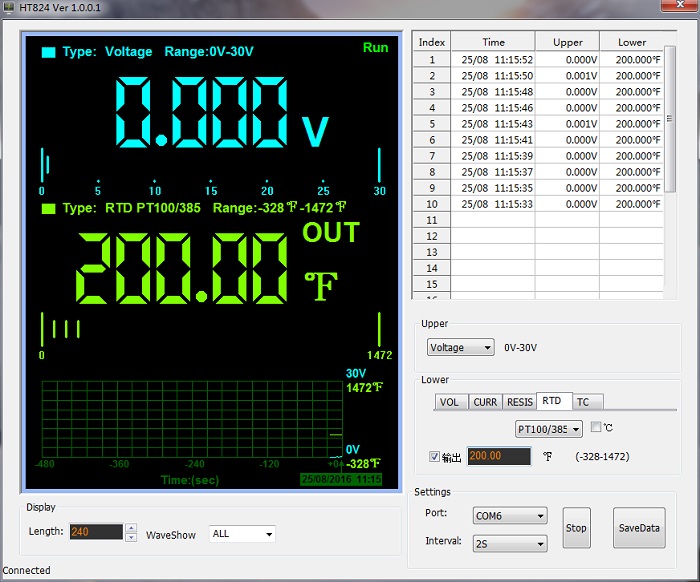700x582 pixels.
Task: Switch to the CURR tab
Action: 485,402
